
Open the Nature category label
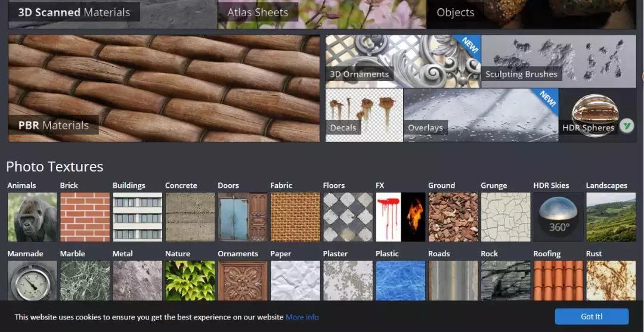coord(178,253)
